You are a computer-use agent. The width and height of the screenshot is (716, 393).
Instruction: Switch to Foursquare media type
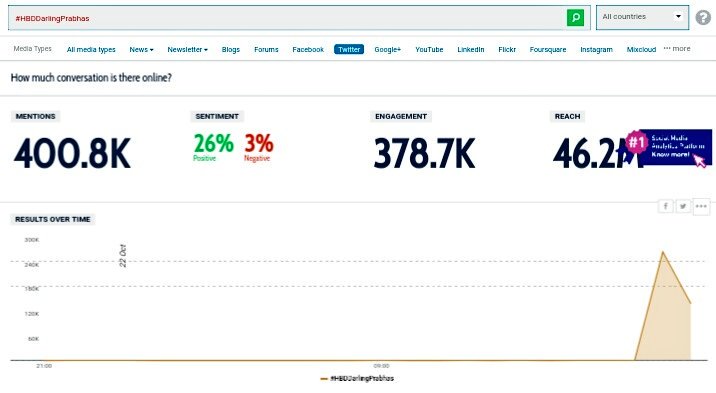(548, 49)
